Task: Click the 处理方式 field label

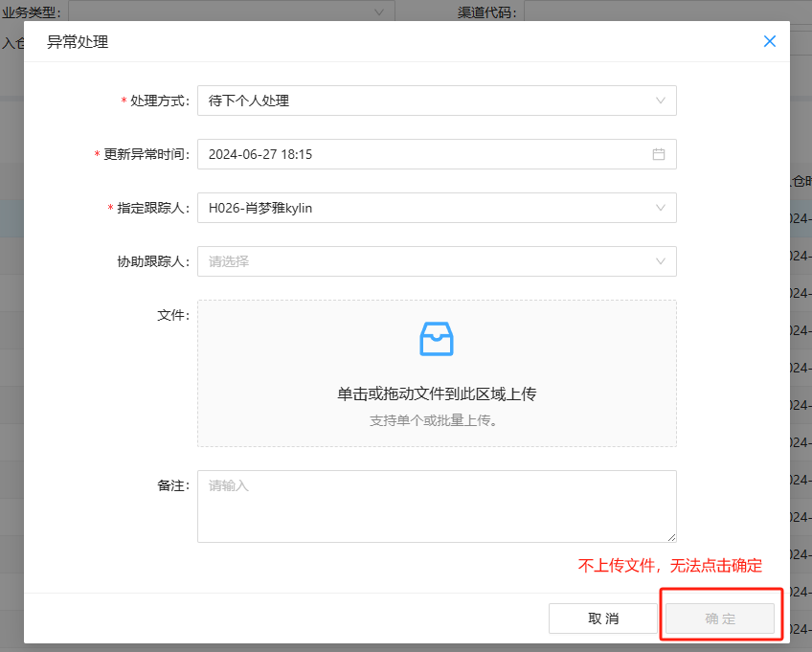Action: [159, 101]
